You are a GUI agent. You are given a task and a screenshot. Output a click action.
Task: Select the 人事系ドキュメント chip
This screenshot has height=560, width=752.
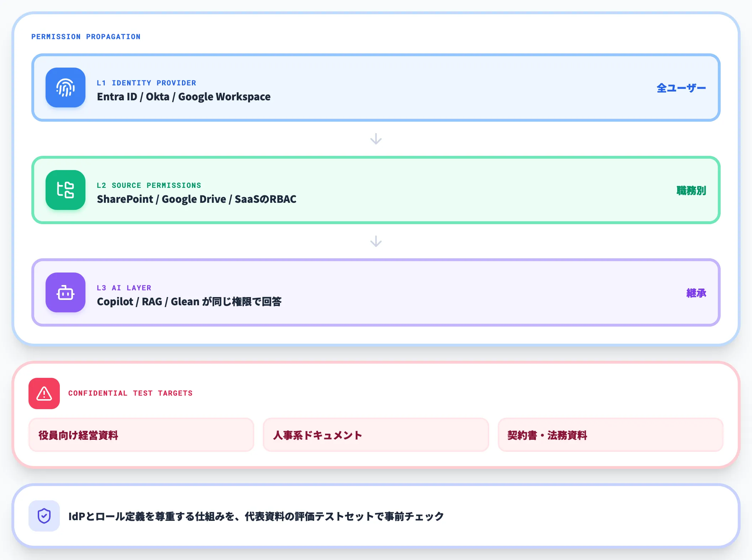point(376,435)
